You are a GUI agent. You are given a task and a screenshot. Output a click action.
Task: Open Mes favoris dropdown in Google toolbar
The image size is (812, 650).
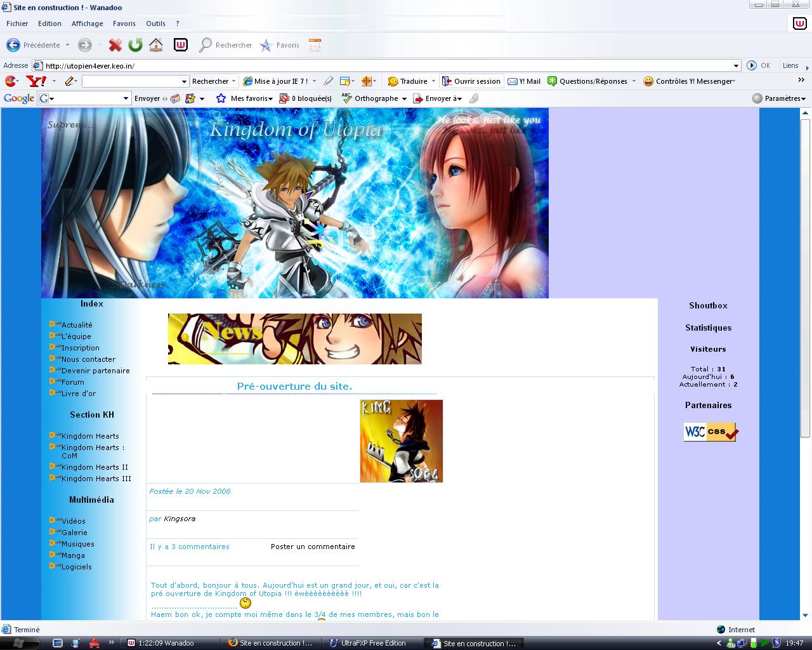coord(270,99)
